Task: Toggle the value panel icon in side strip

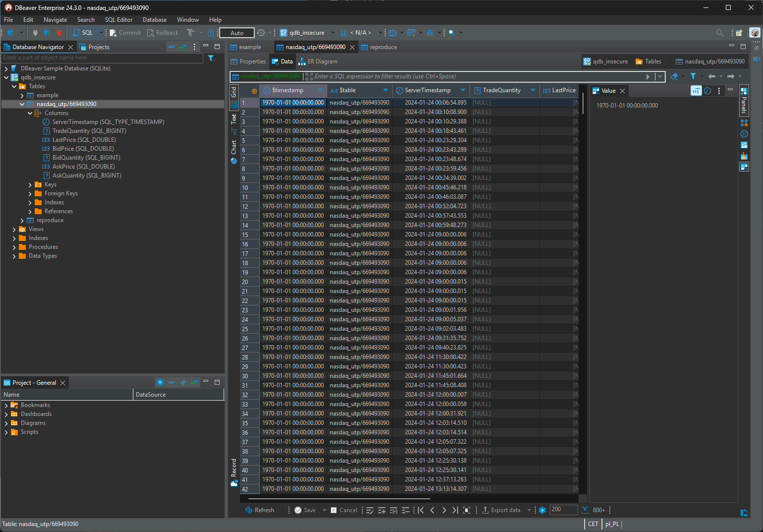Action: 744,167
